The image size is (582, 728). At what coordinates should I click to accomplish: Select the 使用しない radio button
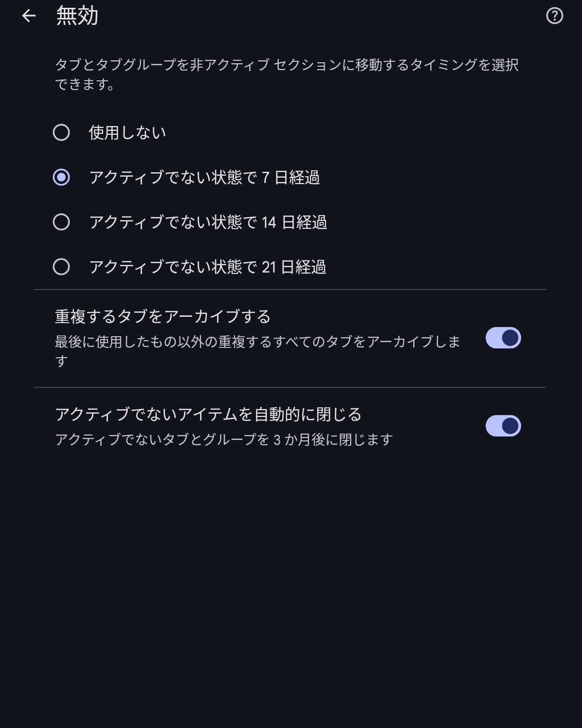pos(61,132)
